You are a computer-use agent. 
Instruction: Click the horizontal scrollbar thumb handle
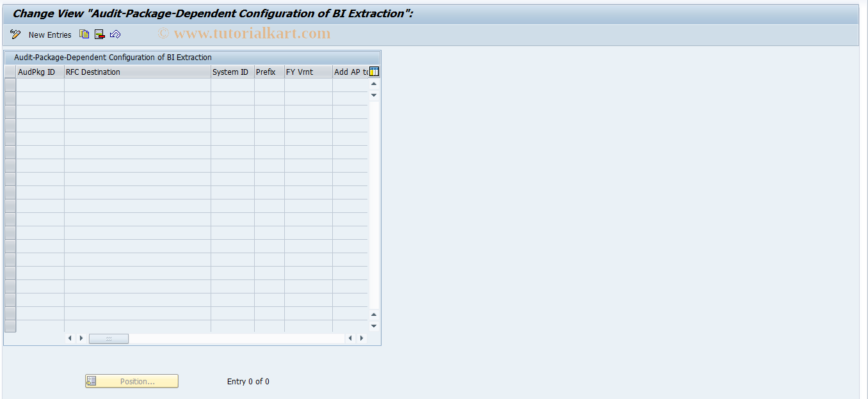pos(109,338)
